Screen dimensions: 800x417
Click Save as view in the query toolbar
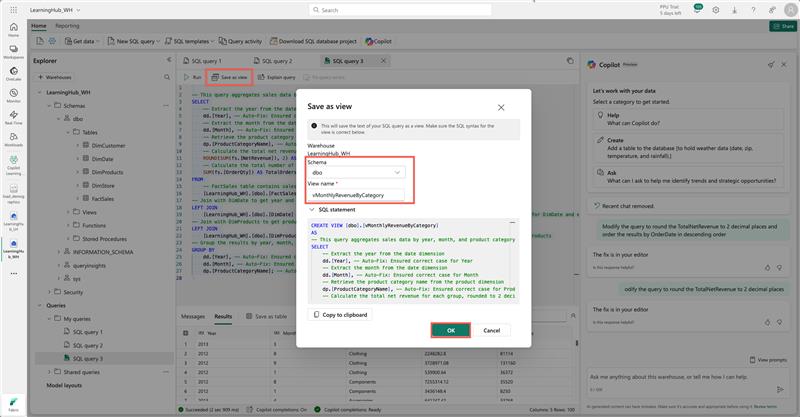click(230, 77)
